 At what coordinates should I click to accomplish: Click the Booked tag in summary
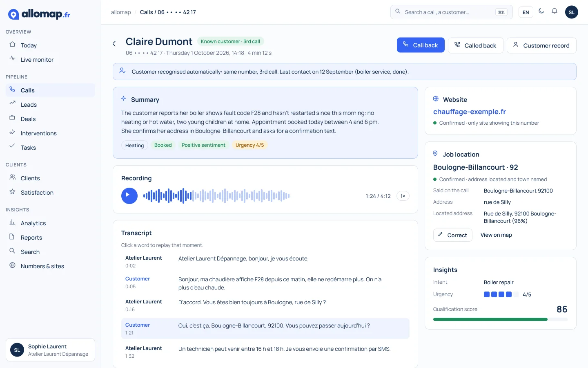click(x=163, y=145)
